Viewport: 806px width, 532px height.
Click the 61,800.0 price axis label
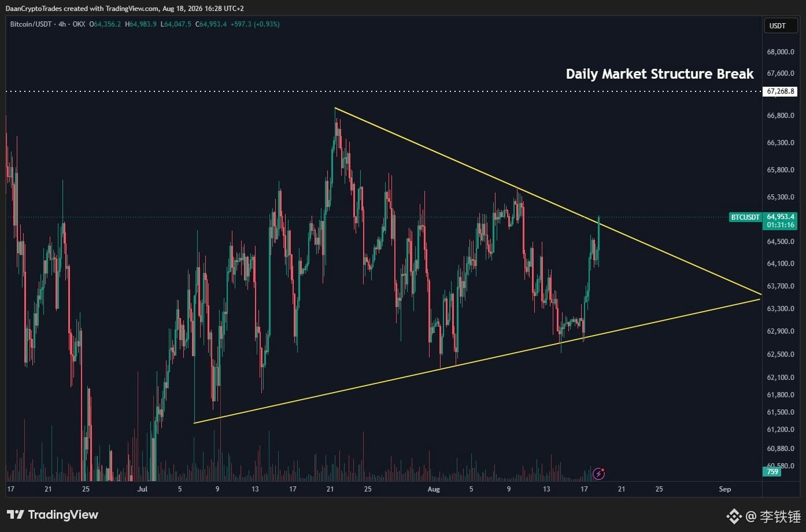(781, 395)
